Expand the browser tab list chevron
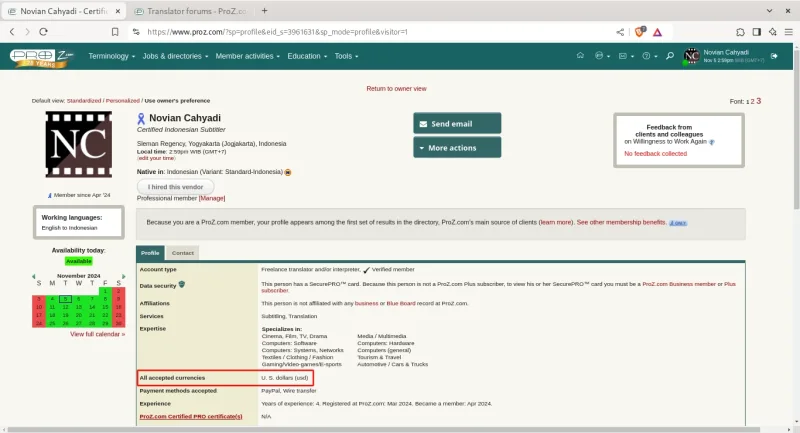This screenshot has width=800, height=433. tap(769, 11)
